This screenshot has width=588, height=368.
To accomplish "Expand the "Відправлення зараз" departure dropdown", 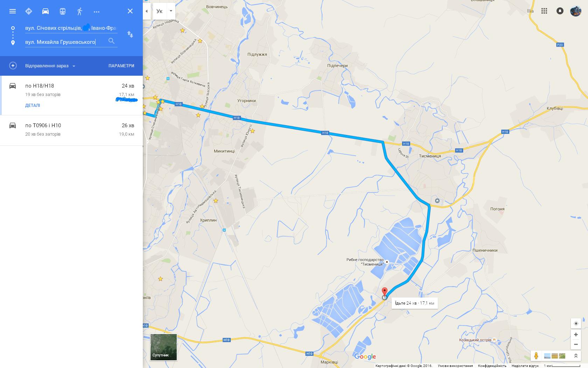I will [x=50, y=66].
